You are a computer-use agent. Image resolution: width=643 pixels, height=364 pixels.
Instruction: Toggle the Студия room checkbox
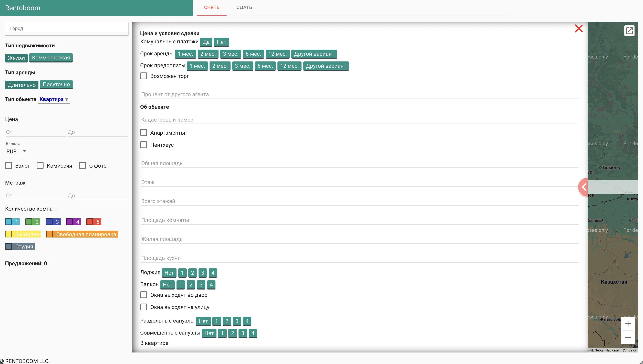coord(8,246)
